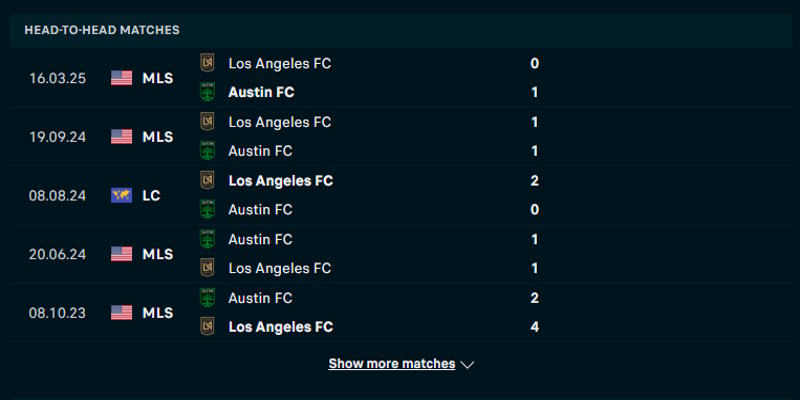Open bold Austin FC winner on 16.03.25
This screenshot has width=800, height=400.
pyautogui.click(x=261, y=92)
